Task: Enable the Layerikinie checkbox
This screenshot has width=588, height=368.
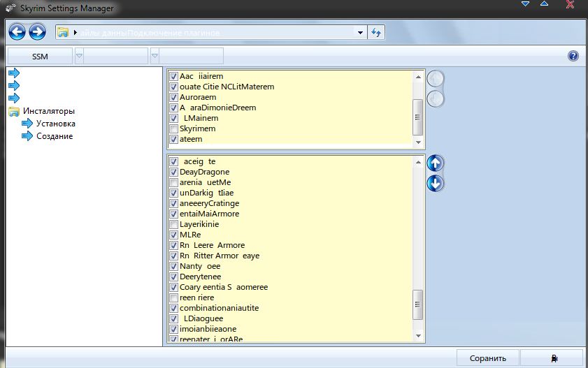Action: pos(173,225)
